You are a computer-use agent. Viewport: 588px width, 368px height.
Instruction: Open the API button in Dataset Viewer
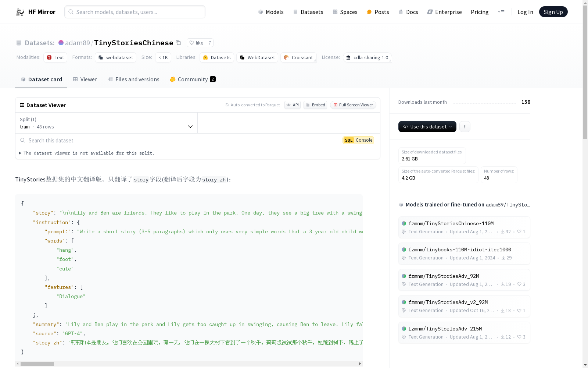coord(293,105)
